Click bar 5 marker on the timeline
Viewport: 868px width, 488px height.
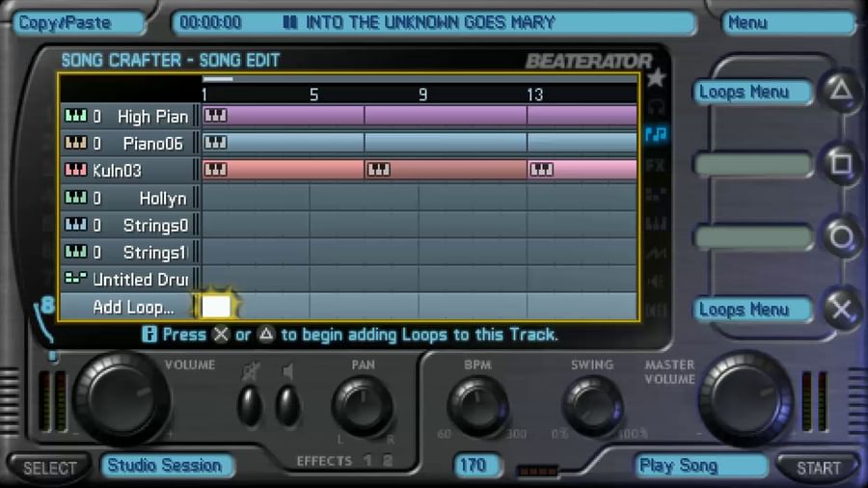click(x=313, y=95)
